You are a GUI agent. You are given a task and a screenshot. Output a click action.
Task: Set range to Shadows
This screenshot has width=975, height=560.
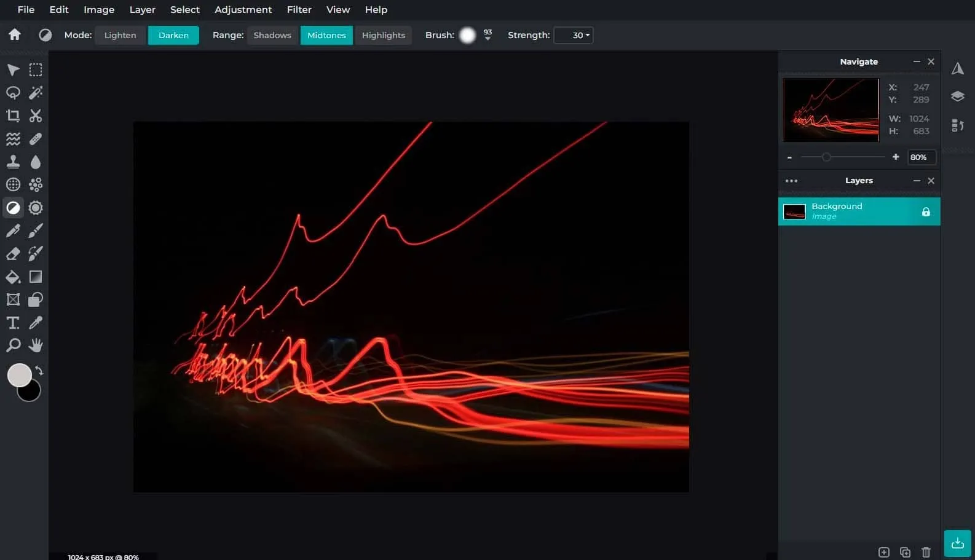pyautogui.click(x=272, y=35)
